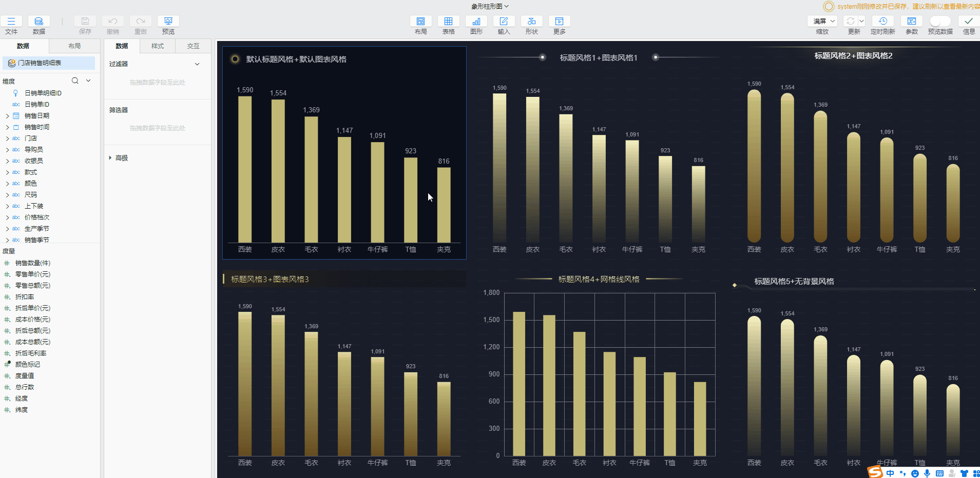Click the 信息 (Info) checkmark icon
Image resolution: width=980 pixels, height=478 pixels.
[x=968, y=22]
